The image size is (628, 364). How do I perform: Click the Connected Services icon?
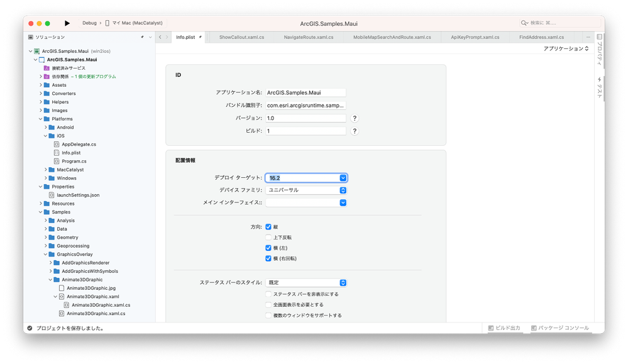click(x=47, y=68)
